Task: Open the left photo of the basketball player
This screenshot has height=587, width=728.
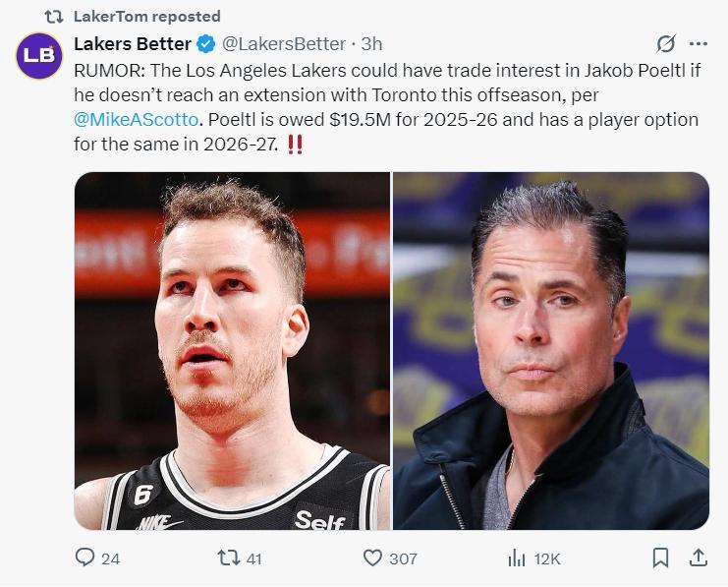Action: pos(232,351)
